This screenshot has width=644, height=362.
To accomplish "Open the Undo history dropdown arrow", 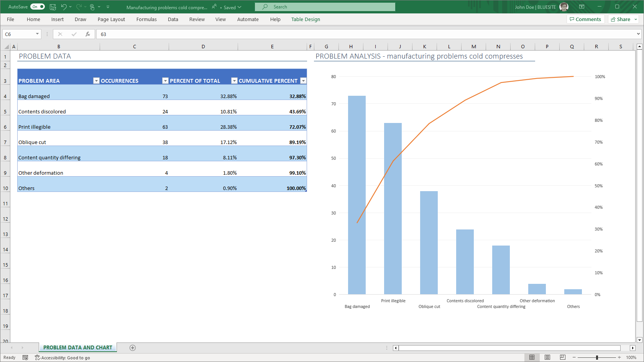I will click(x=71, y=7).
